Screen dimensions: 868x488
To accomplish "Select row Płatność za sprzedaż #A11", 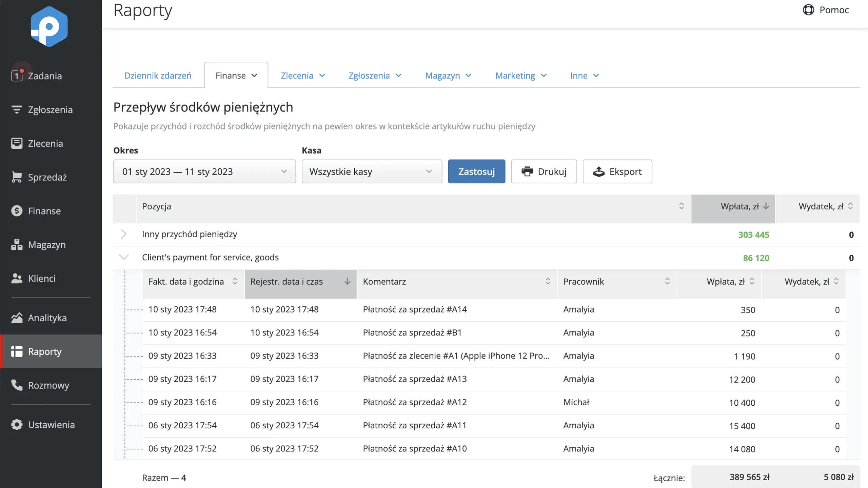I will coord(494,426).
